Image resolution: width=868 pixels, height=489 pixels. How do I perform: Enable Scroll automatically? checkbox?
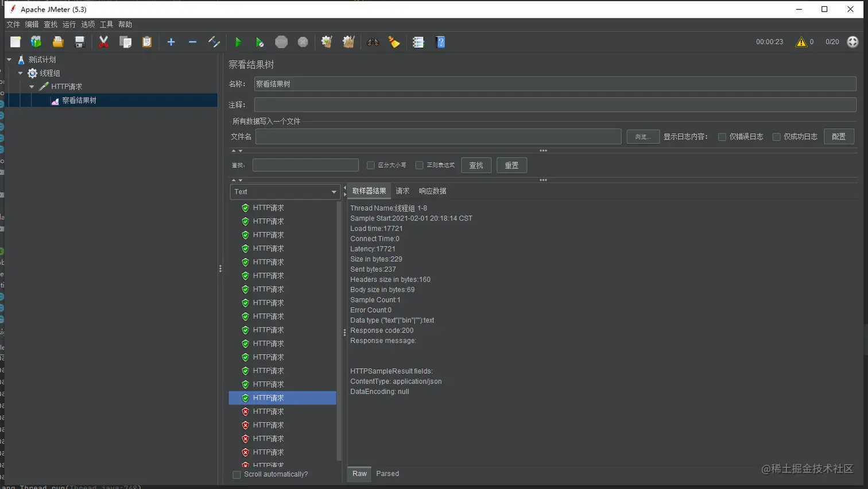[x=237, y=475]
